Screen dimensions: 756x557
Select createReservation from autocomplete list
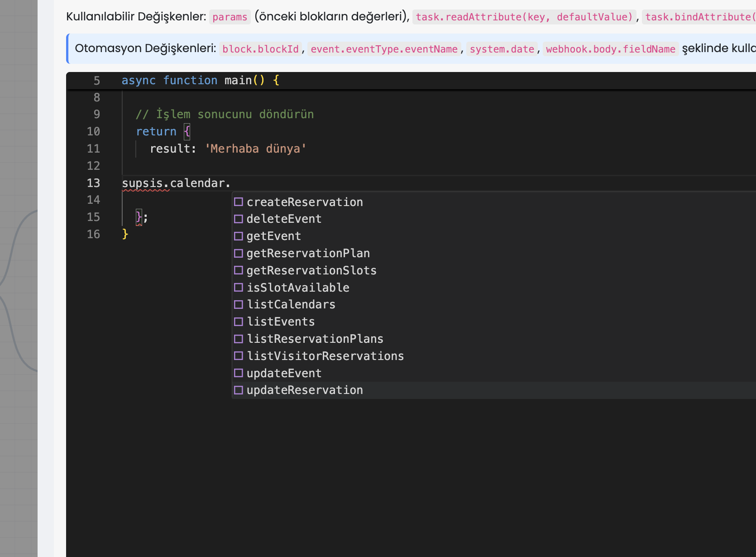click(x=494, y=202)
